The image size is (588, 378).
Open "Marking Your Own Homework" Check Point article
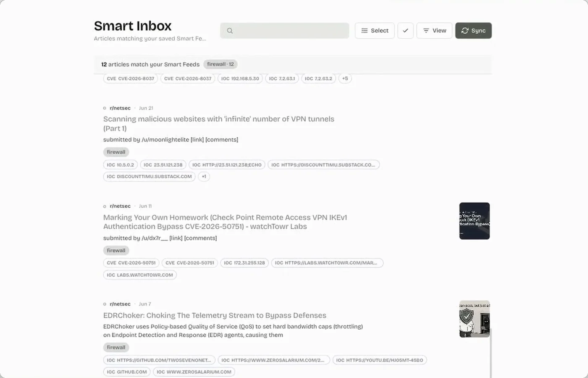pos(225,222)
